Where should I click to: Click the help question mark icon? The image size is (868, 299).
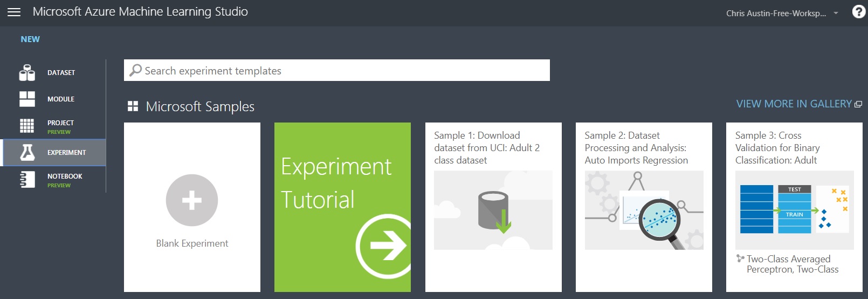858,12
